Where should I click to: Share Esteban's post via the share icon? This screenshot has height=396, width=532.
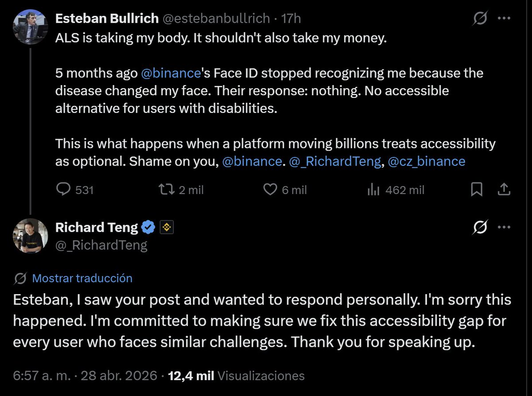point(503,190)
